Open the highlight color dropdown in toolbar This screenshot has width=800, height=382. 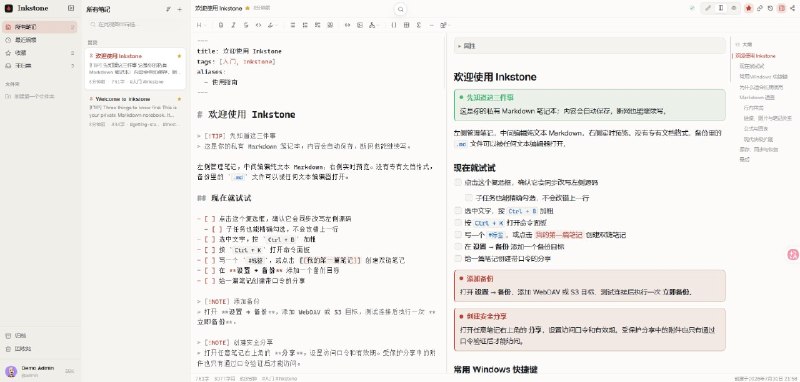pyautogui.click(x=273, y=24)
